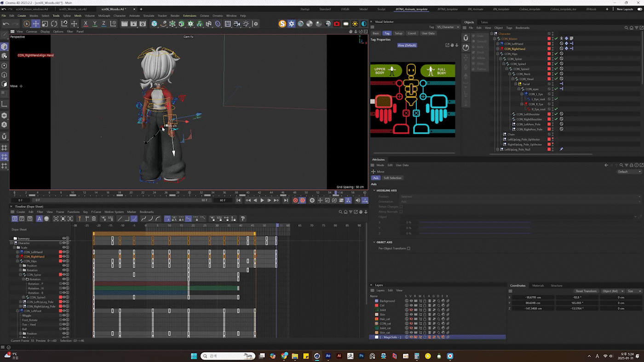Switch to the Takes tab
This screenshot has height=362, width=644.
[x=484, y=22]
